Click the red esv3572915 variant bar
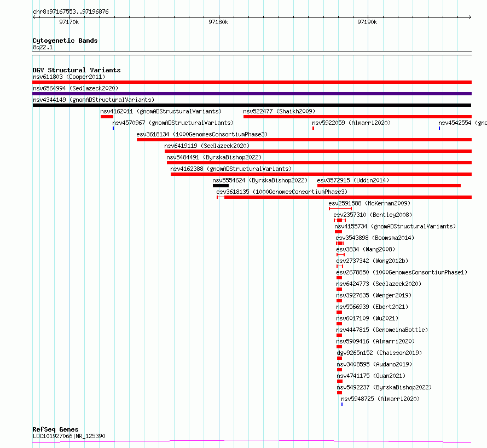The height and width of the screenshot is (448, 487). tap(389, 186)
